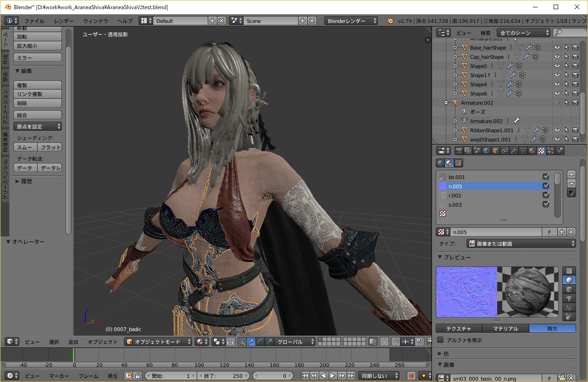Click the mesh data icon on Shape0 row

(501, 66)
